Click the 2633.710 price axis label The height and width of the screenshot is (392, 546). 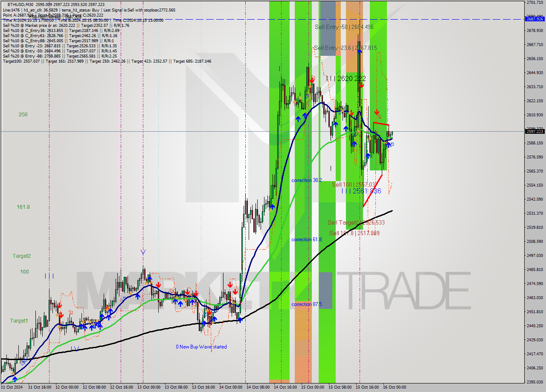point(535,87)
